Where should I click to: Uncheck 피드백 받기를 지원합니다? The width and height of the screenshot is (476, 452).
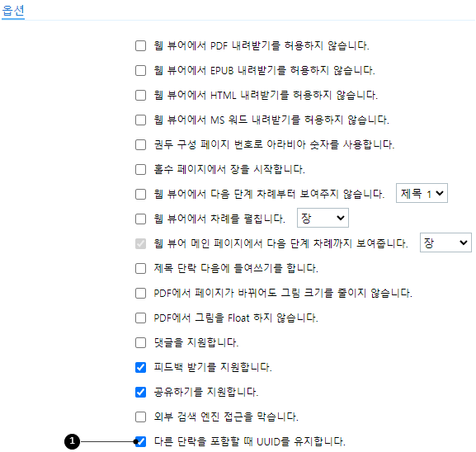140,367
